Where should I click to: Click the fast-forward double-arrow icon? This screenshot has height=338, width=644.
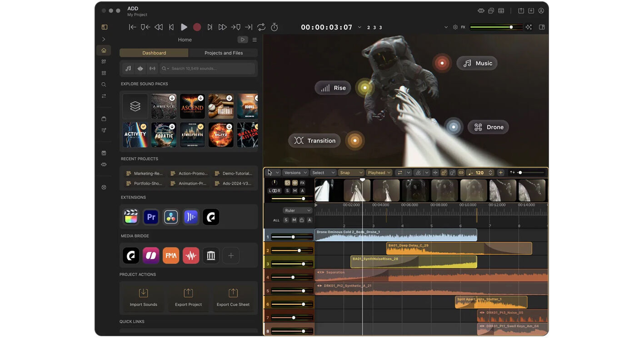[222, 27]
